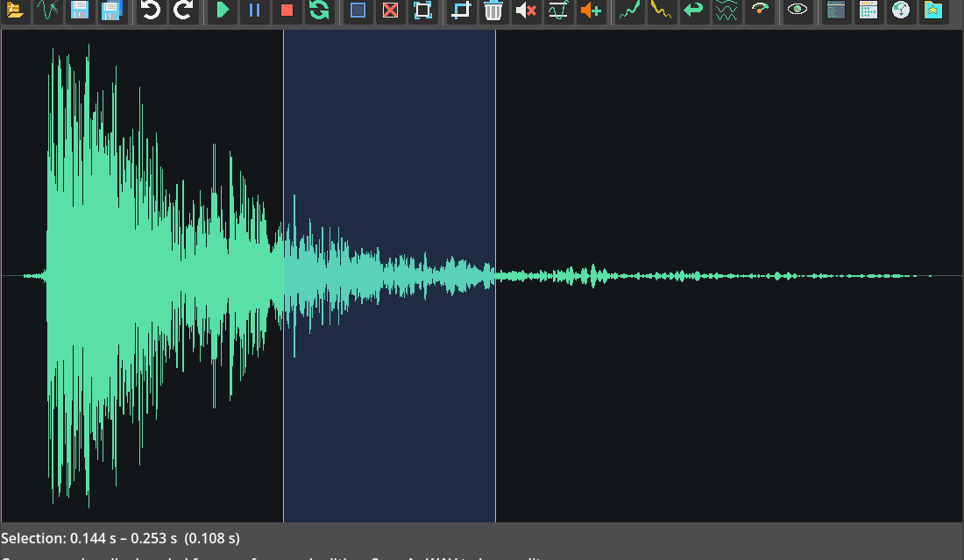This screenshot has height=560, width=964.
Task: Delete the selection with the trash icon
Action: 493,10
